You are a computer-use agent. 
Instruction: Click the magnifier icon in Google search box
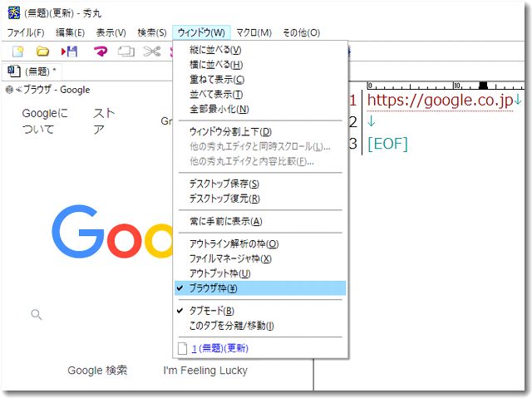pyautogui.click(x=36, y=314)
